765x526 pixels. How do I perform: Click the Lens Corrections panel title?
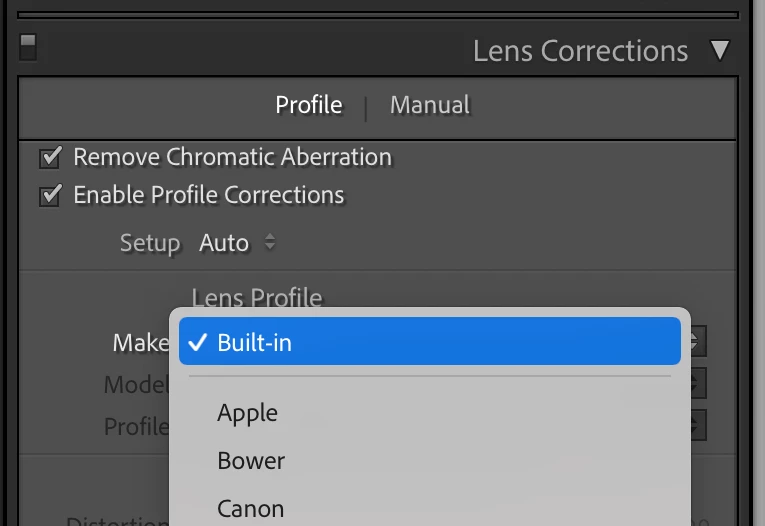(580, 51)
